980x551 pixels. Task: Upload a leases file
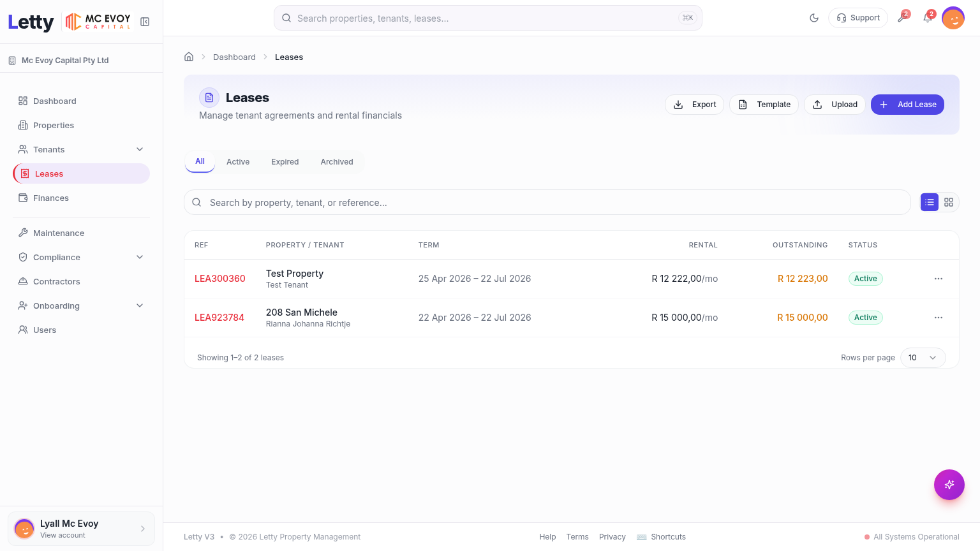tap(835, 105)
